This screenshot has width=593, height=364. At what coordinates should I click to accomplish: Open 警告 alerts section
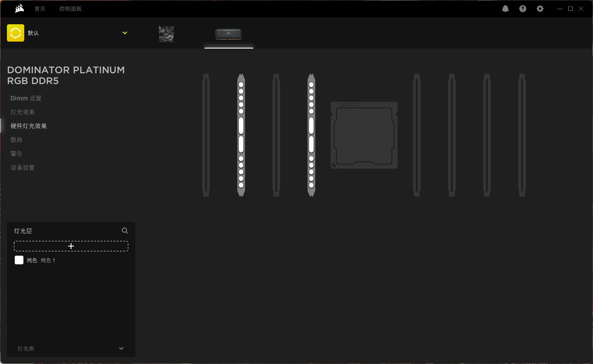click(x=16, y=154)
